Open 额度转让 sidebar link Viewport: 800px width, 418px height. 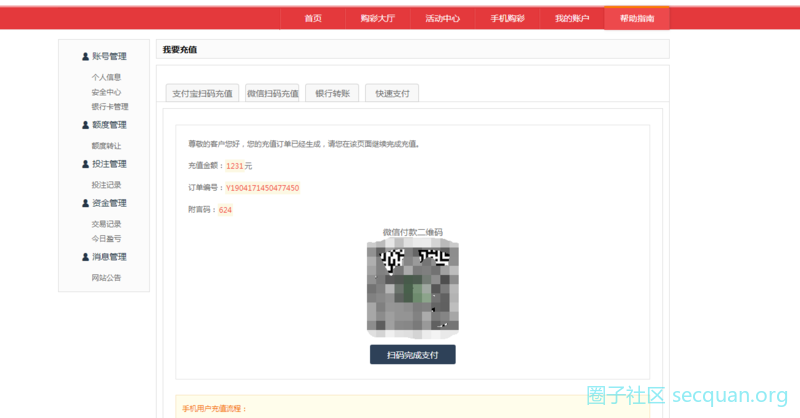pyautogui.click(x=106, y=145)
